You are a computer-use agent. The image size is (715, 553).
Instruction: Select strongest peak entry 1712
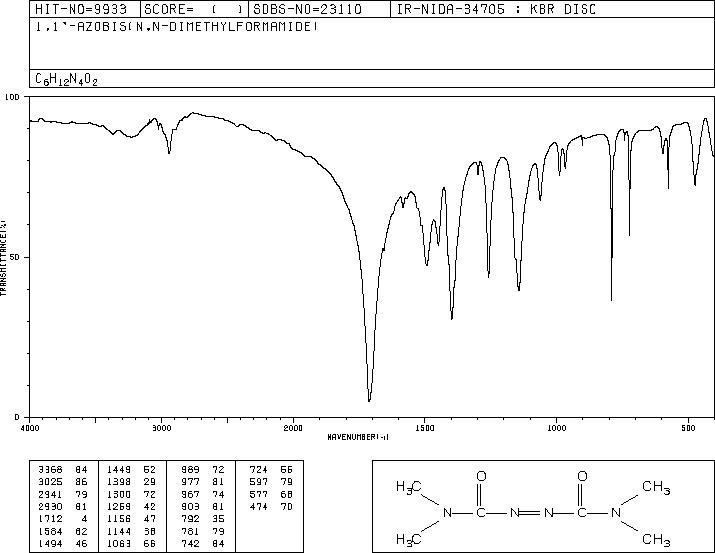62,519
